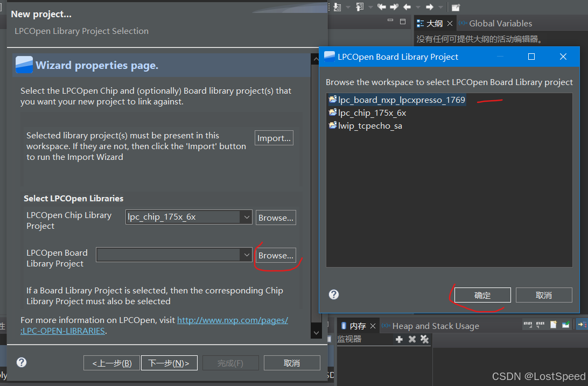Screen dimensions: 588x386
Task: Click the 下一步(N)> next button
Action: [169, 363]
